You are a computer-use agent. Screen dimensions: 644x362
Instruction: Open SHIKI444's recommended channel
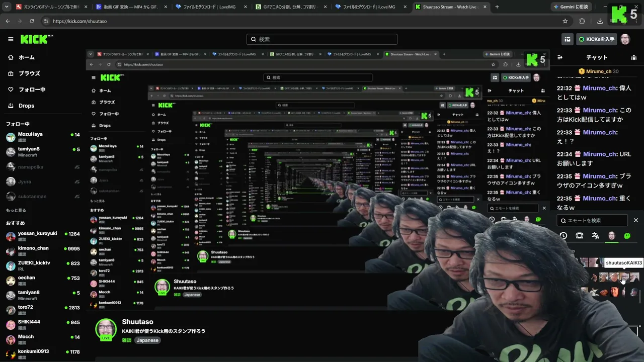(43, 324)
